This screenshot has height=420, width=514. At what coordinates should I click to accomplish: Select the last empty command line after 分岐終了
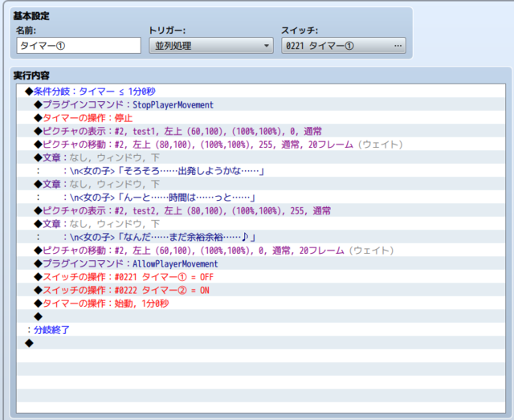click(261, 343)
